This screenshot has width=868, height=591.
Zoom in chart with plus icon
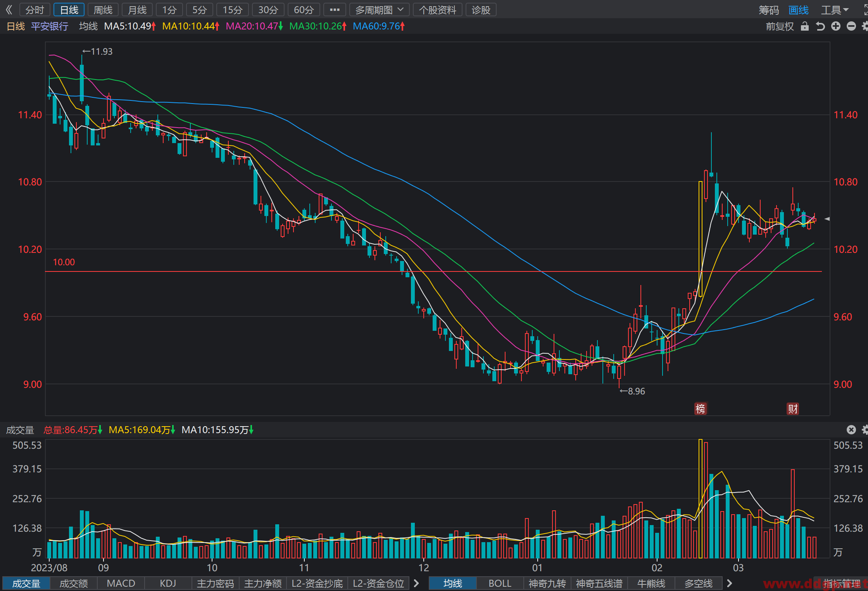(836, 26)
